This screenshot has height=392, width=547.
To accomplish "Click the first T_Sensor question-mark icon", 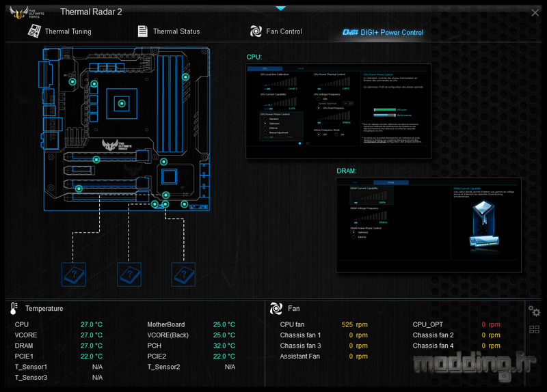I will (74, 275).
